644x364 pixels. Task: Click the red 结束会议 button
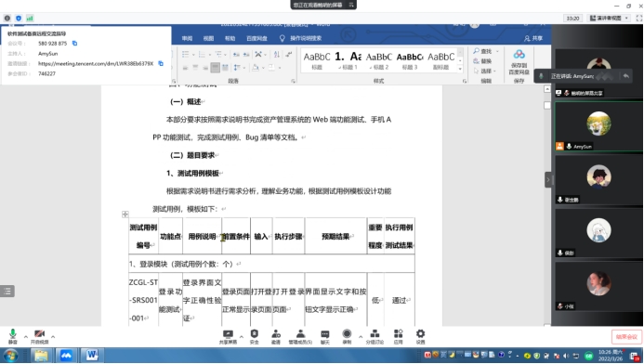tap(626, 337)
